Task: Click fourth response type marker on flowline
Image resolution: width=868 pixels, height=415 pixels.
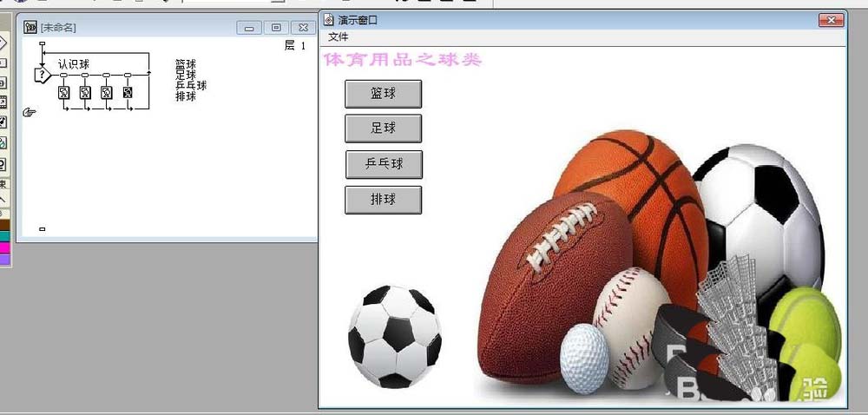Action: click(x=128, y=75)
